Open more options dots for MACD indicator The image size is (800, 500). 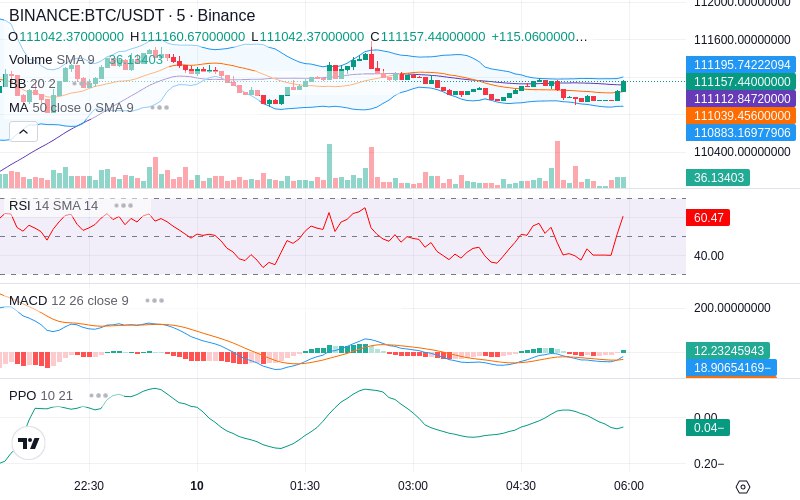point(154,301)
